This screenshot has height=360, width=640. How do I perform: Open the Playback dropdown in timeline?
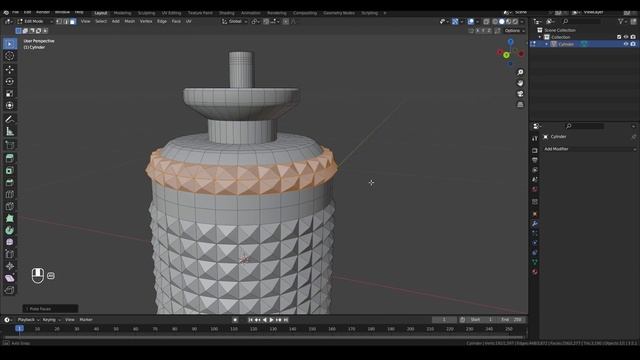28,320
